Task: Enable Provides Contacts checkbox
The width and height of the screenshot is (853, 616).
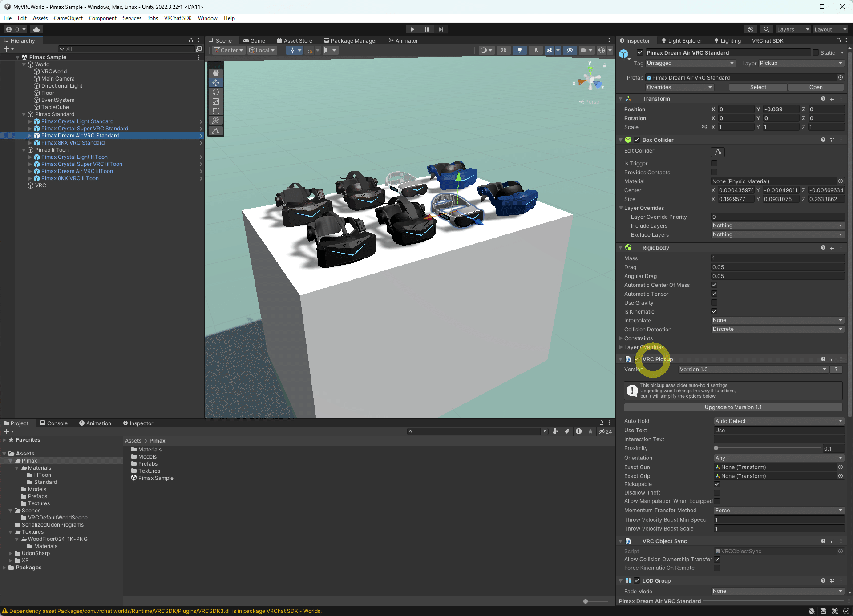Action: [x=714, y=173]
